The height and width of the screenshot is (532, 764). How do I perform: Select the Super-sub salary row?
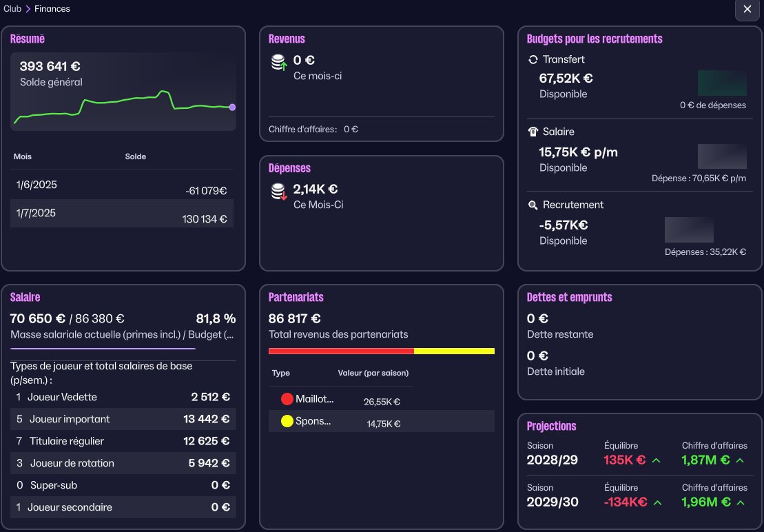click(123, 484)
